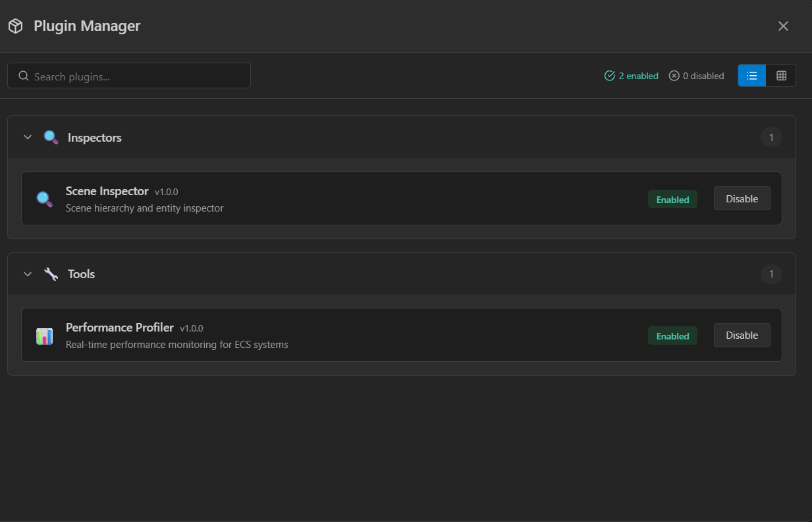
Task: Click the Tools category wrench icon
Action: pyautogui.click(x=51, y=274)
